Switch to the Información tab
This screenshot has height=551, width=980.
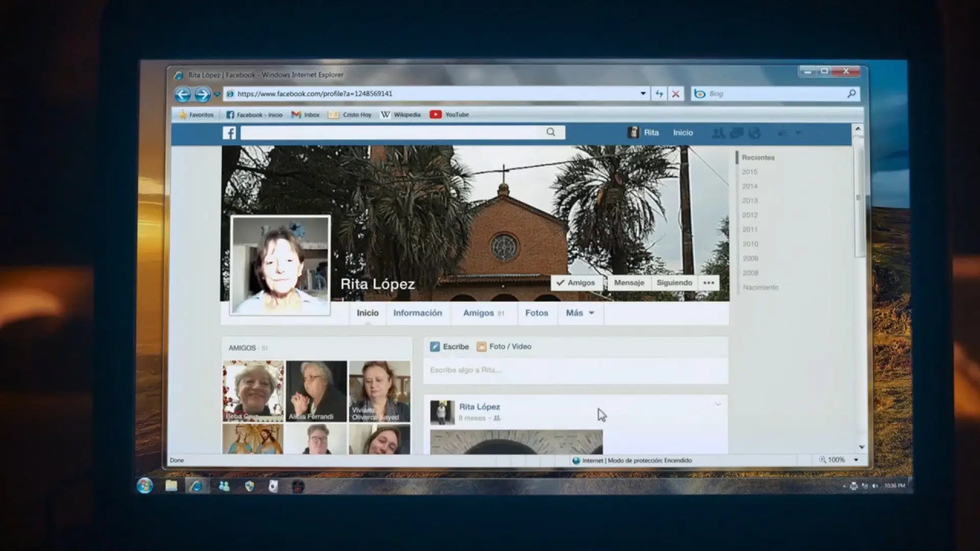[418, 313]
